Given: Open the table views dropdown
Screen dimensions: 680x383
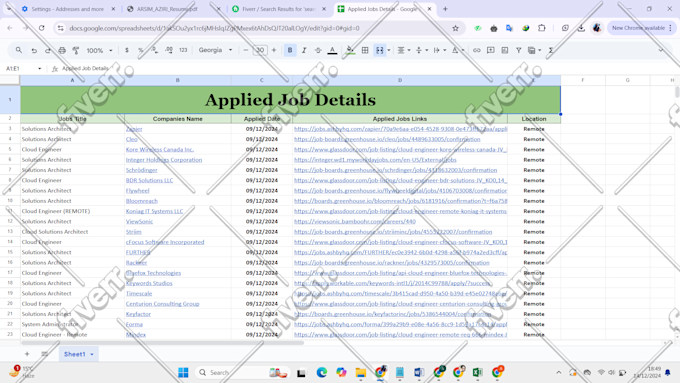Looking at the screenshot, I should tap(534, 50).
